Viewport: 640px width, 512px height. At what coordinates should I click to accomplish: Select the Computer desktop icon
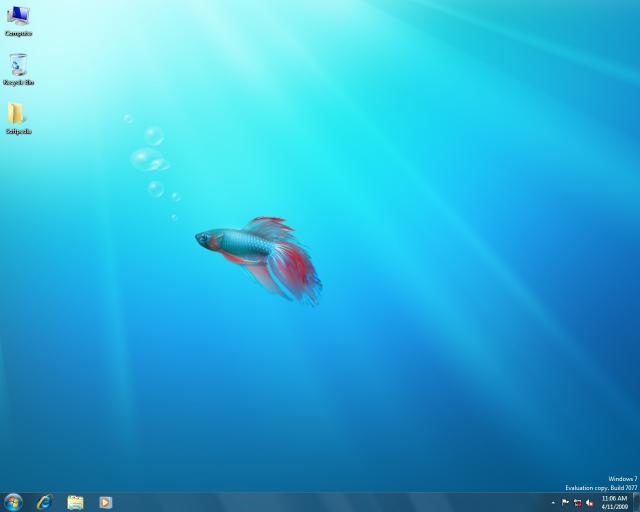click(x=18, y=15)
